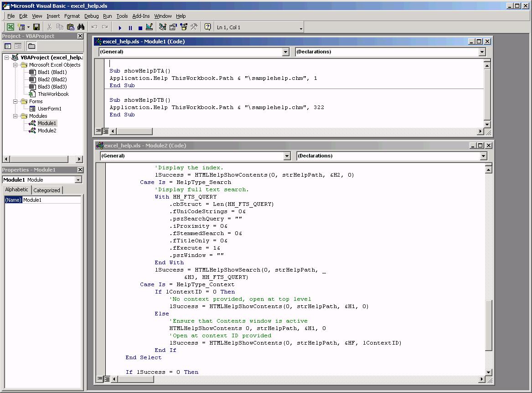This screenshot has height=393, width=532.
Task: Stop execution with the Reset icon
Action: pyautogui.click(x=139, y=26)
